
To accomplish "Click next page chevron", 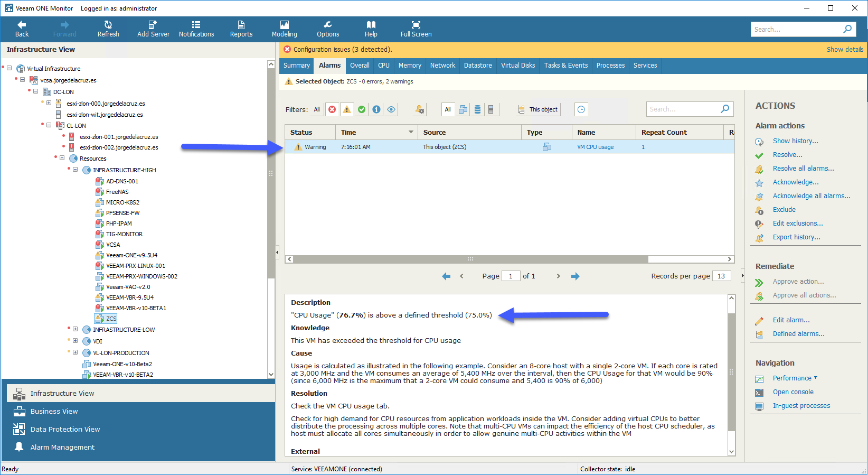I will coord(558,276).
